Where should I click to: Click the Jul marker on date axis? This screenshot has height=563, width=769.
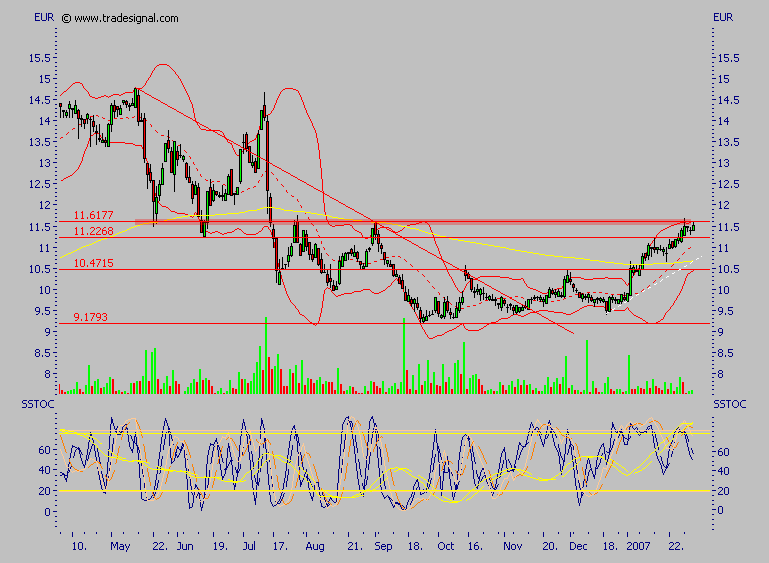tap(249, 548)
